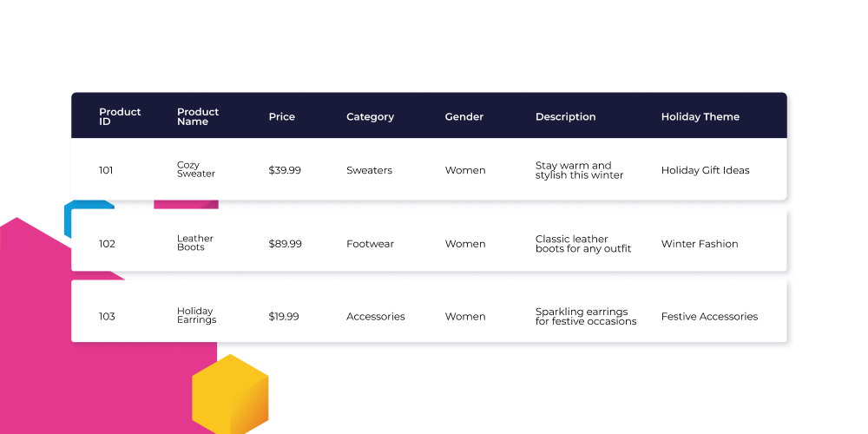
Task: Click the Gender column header
Action: click(464, 117)
